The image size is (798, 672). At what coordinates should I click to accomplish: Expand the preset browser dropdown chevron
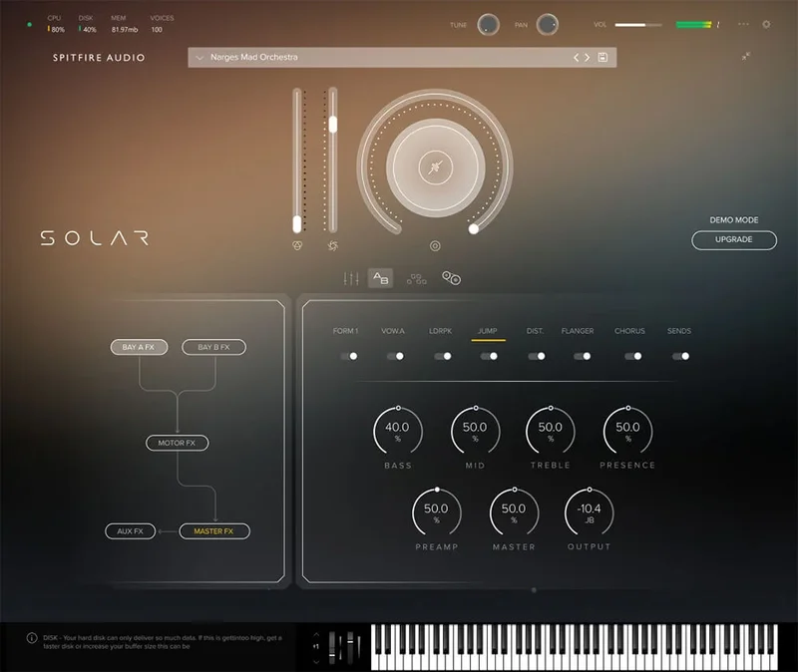pos(199,58)
